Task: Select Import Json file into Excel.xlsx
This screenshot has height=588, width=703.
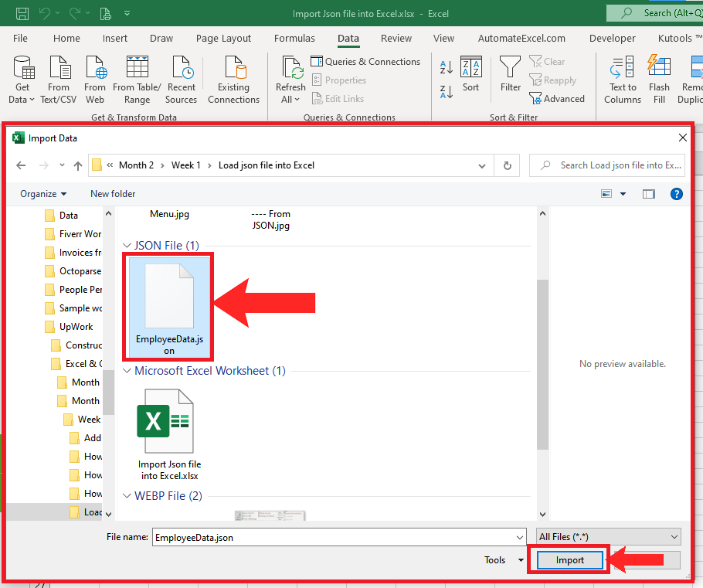Action: coord(169,434)
